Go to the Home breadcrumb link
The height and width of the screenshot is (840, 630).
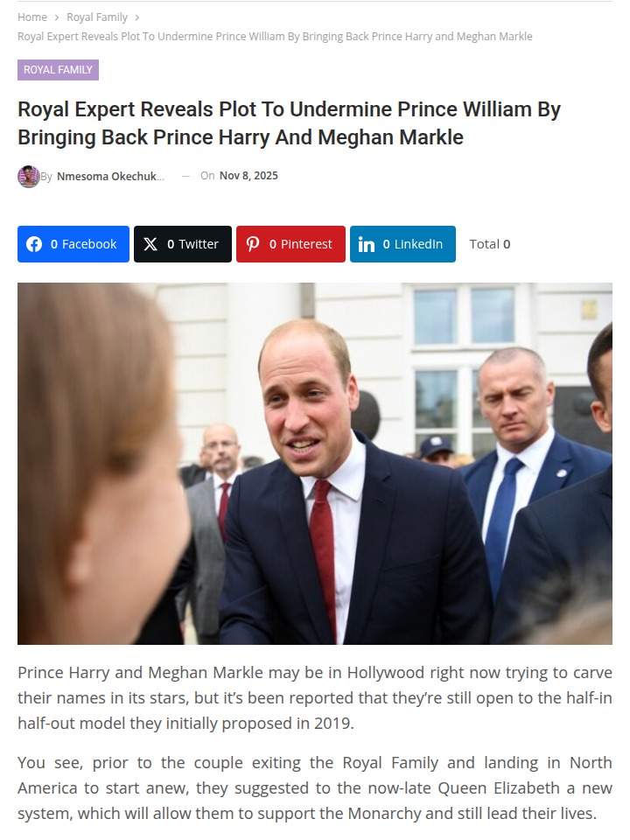tap(32, 17)
